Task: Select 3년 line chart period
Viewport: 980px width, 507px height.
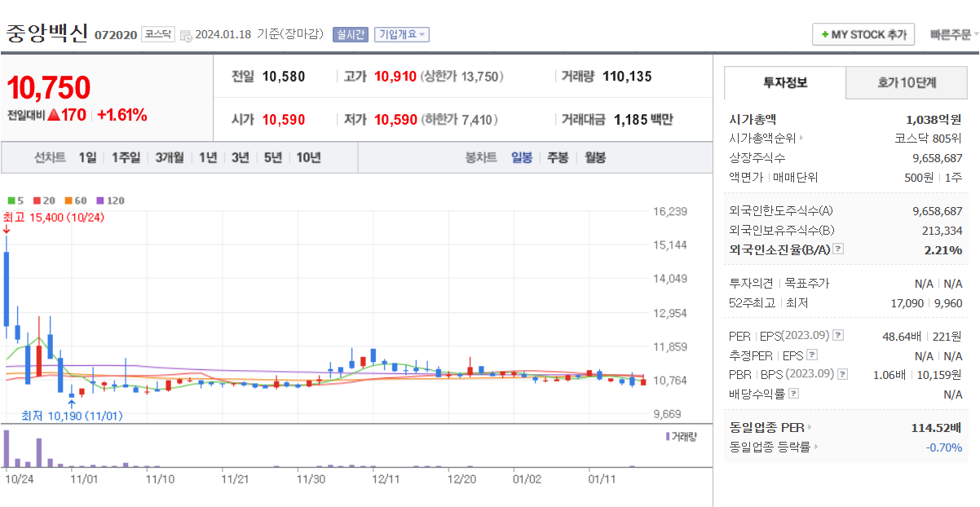Action: tap(240, 158)
